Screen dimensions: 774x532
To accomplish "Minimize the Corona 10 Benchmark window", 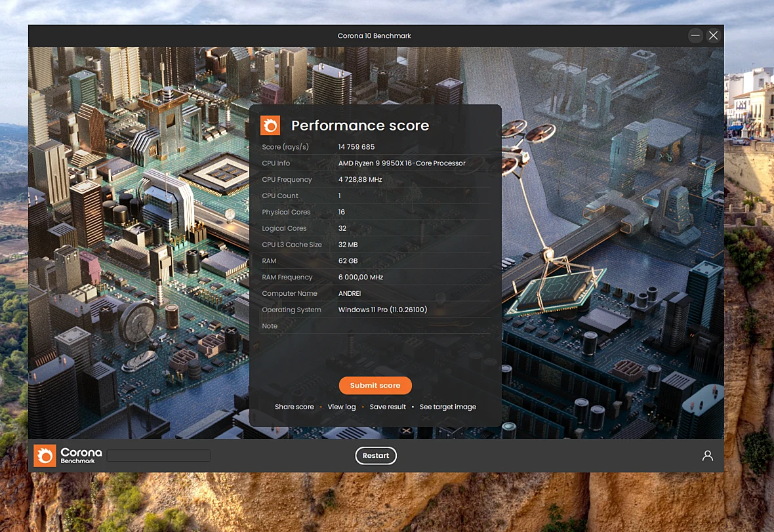I will (x=695, y=35).
